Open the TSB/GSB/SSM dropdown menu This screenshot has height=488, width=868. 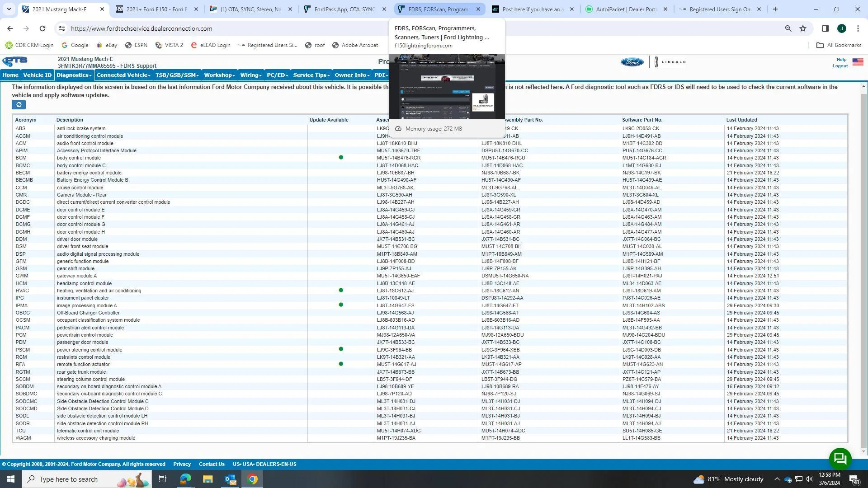tap(177, 75)
